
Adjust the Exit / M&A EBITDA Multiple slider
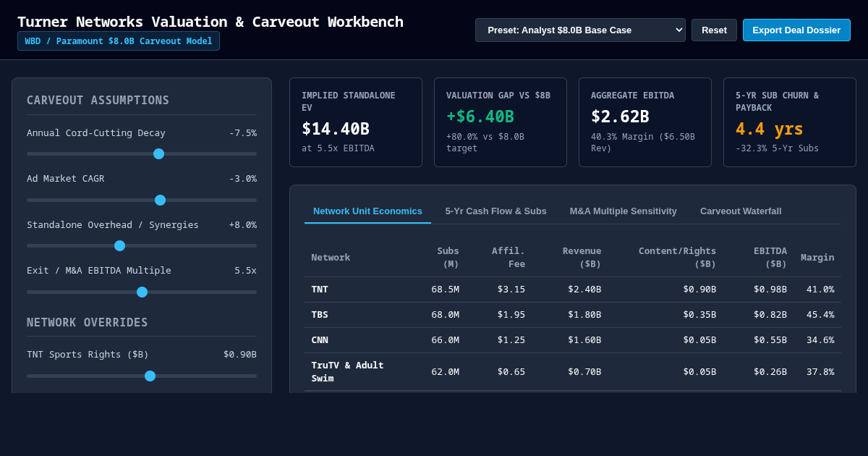(142, 292)
